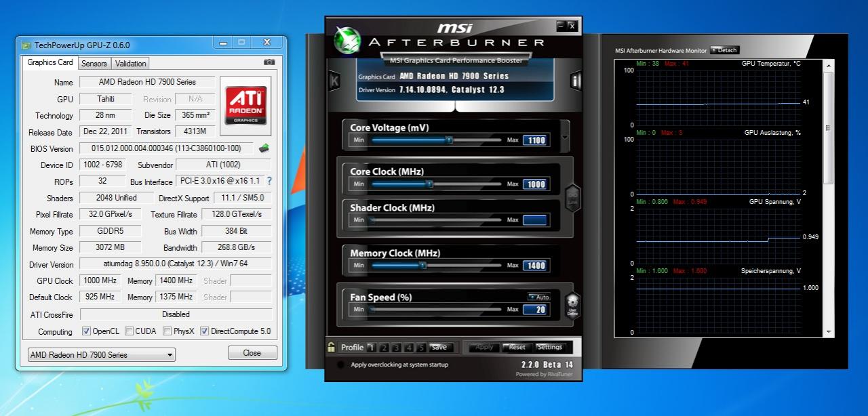Click the Reset button in Afterburner
This screenshot has height=416, width=868.
[517, 348]
